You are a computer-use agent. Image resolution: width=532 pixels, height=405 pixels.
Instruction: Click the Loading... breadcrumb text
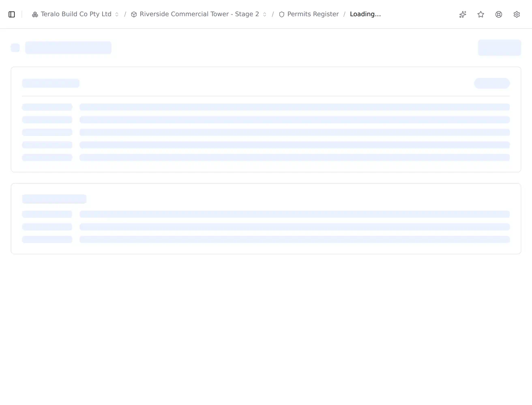pyautogui.click(x=365, y=14)
